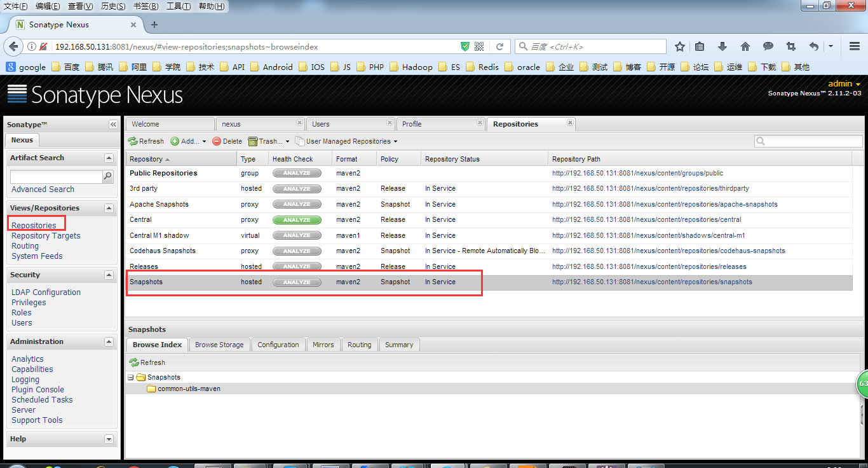
Task: Sort by the Repository column header
Action: pyautogui.click(x=181, y=159)
